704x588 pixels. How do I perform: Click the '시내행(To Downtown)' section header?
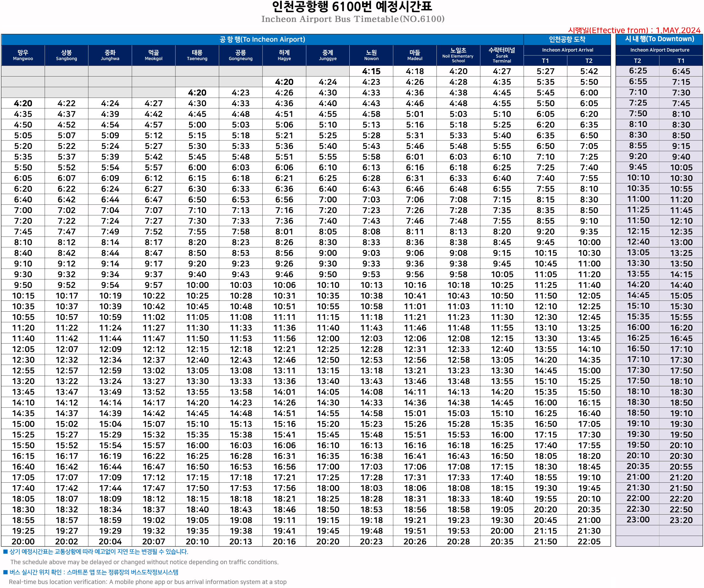(659, 39)
